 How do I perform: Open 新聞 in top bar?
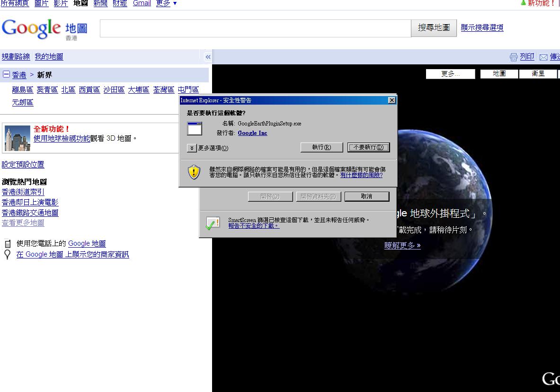click(x=100, y=3)
